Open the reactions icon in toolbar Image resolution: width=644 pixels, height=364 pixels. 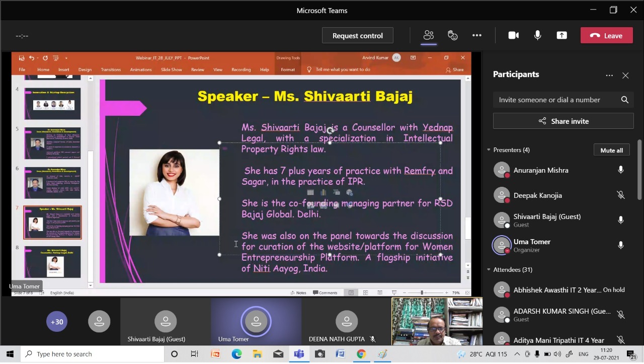452,35
